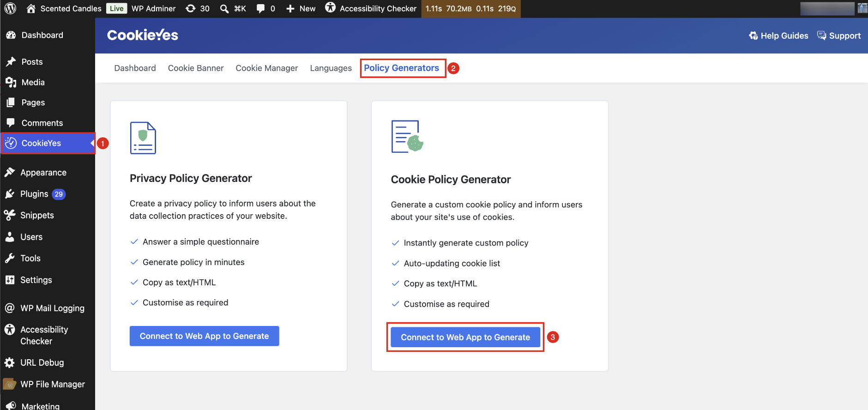The image size is (868, 410).
Task: Click the comments bubble icon in admin bar
Action: [x=260, y=9]
